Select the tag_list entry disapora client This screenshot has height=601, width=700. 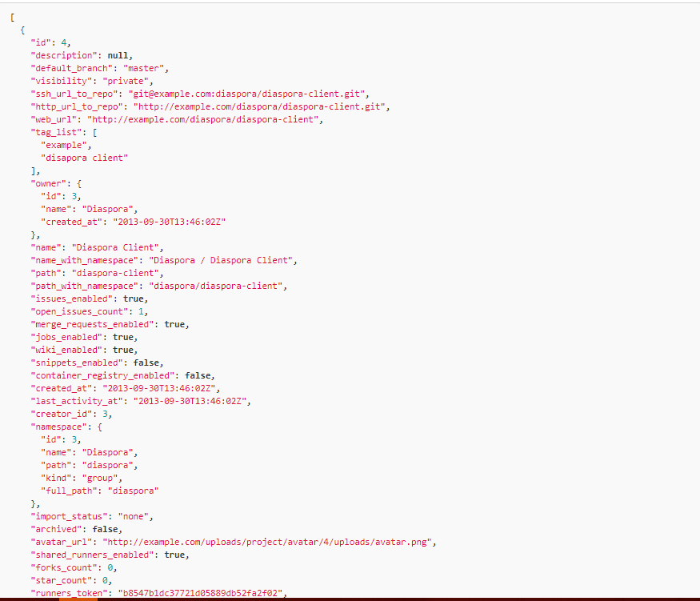pyautogui.click(x=85, y=158)
